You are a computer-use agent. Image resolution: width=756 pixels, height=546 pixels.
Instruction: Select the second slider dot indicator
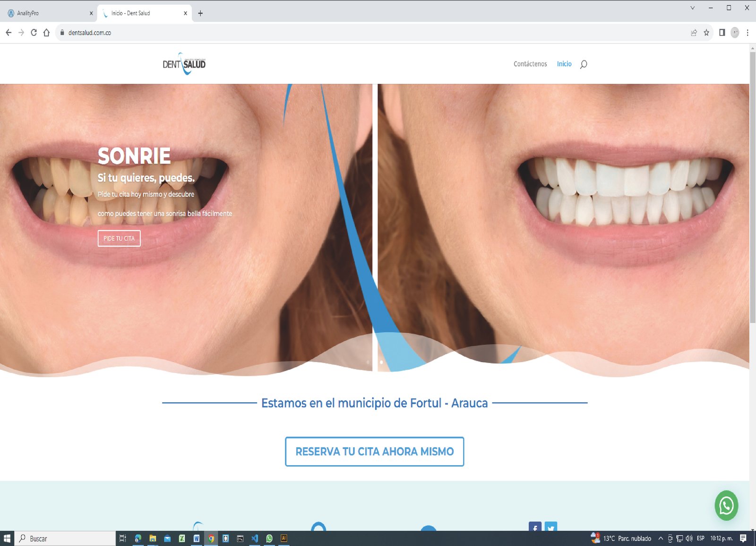point(381,361)
